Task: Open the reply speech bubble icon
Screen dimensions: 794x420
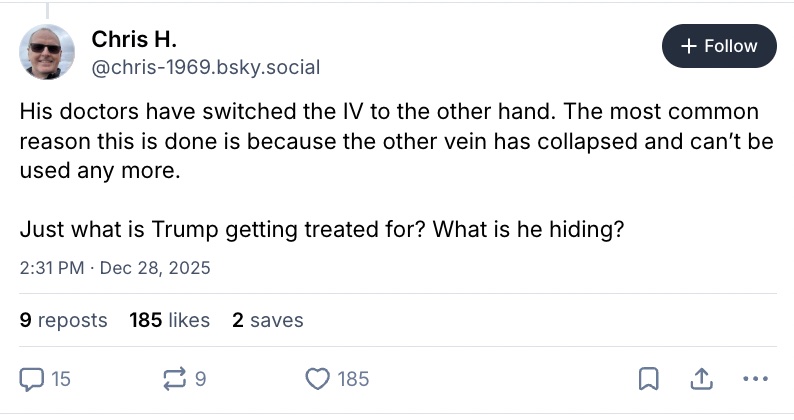Action: (x=32, y=379)
